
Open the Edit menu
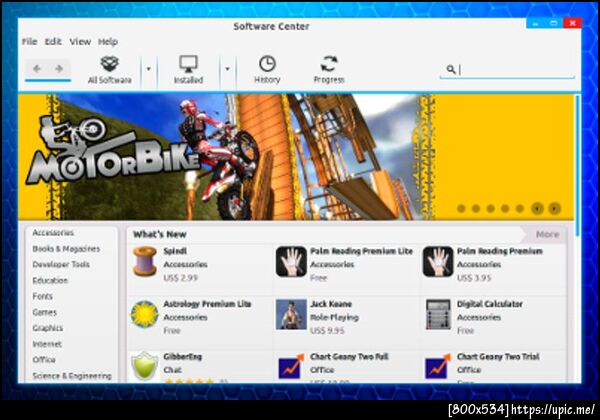tap(53, 42)
